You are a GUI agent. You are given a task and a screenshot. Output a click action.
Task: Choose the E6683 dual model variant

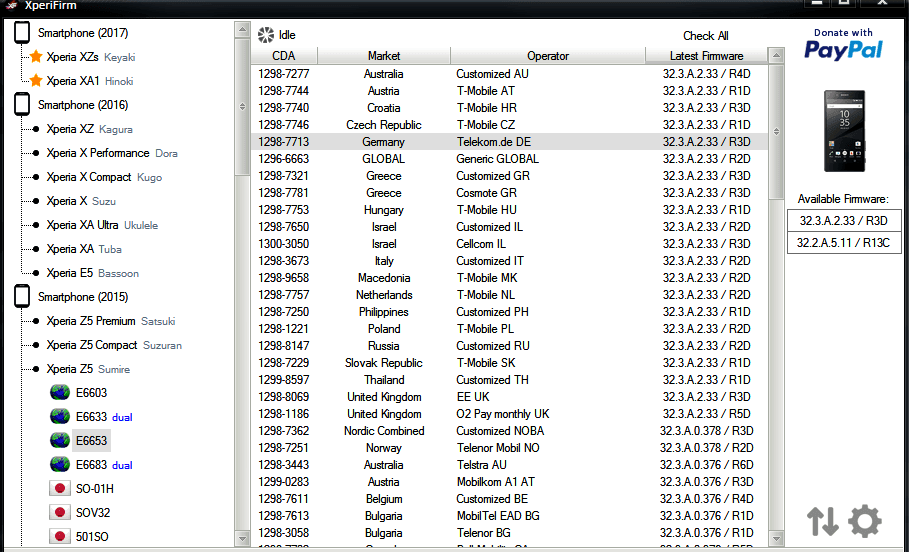tap(104, 464)
